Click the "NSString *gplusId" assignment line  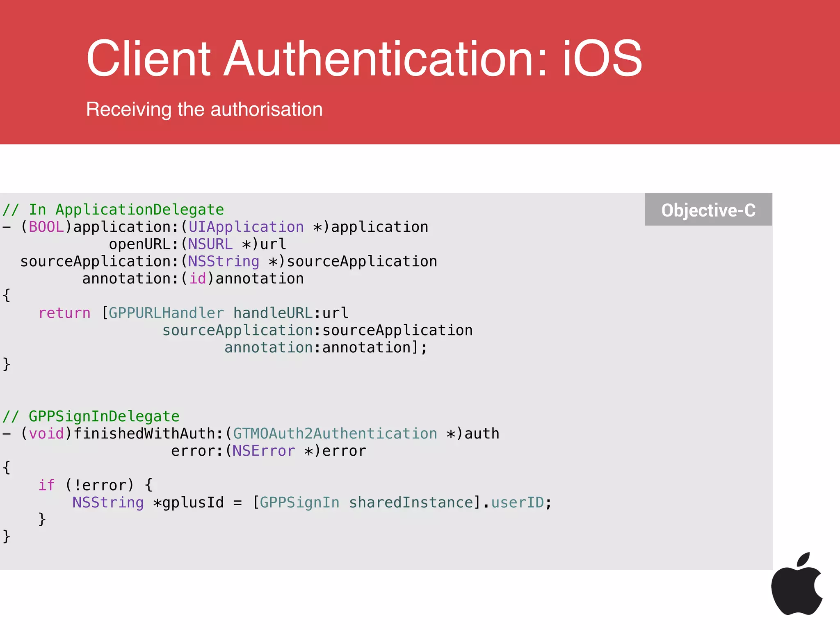pyautogui.click(x=312, y=502)
